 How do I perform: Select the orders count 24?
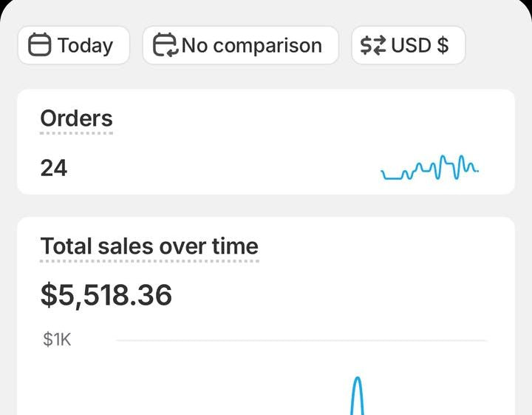click(54, 168)
